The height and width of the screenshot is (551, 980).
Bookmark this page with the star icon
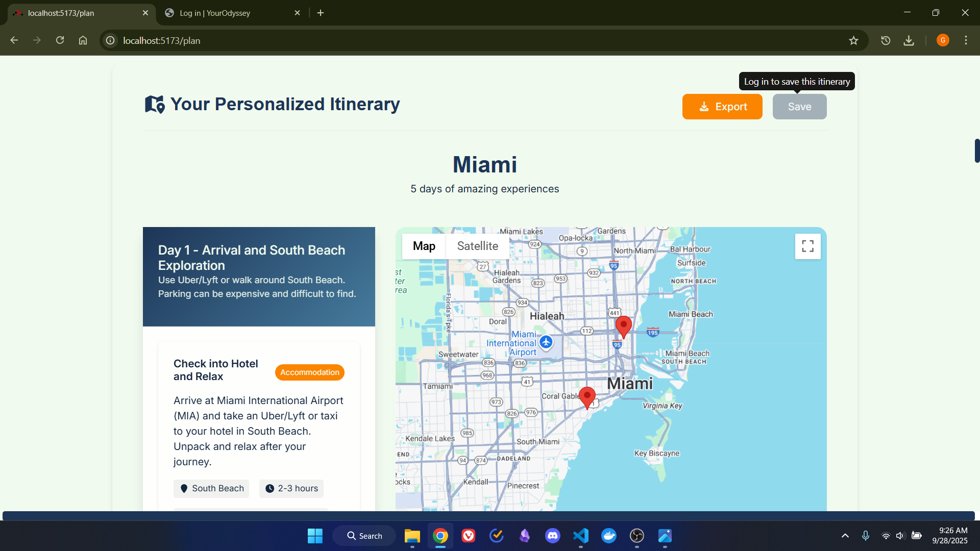click(853, 41)
